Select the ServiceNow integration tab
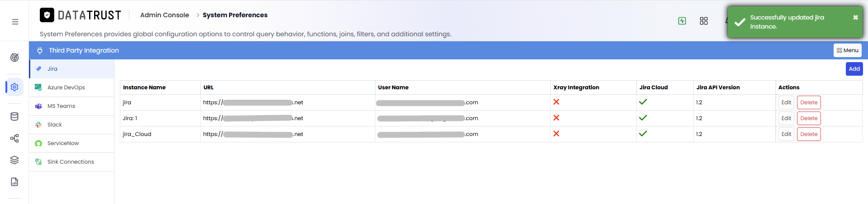Image resolution: width=868 pixels, height=204 pixels. (x=71, y=143)
